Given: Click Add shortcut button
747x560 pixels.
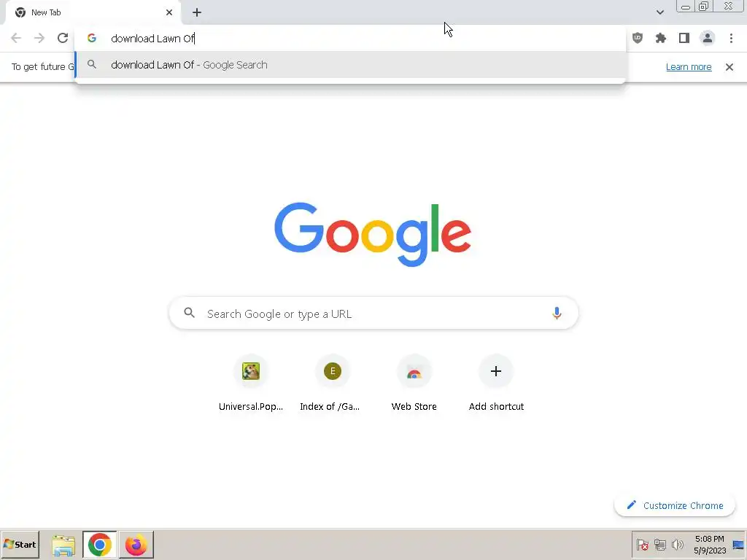Looking at the screenshot, I should coord(496,384).
